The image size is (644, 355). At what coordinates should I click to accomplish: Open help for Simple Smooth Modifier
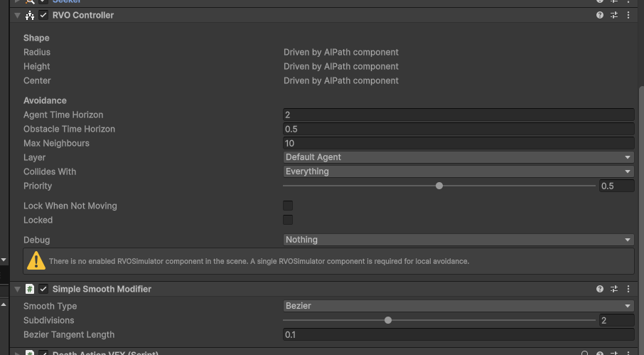(x=600, y=289)
